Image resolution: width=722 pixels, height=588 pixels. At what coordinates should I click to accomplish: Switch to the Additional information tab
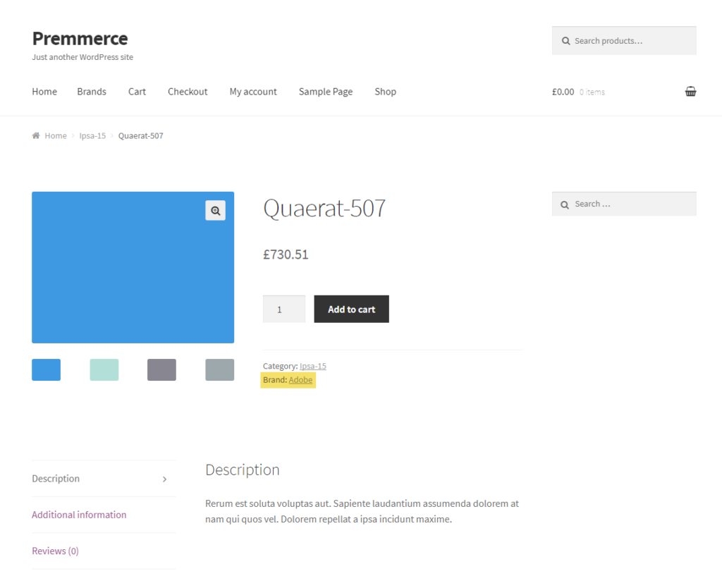pyautogui.click(x=104, y=515)
